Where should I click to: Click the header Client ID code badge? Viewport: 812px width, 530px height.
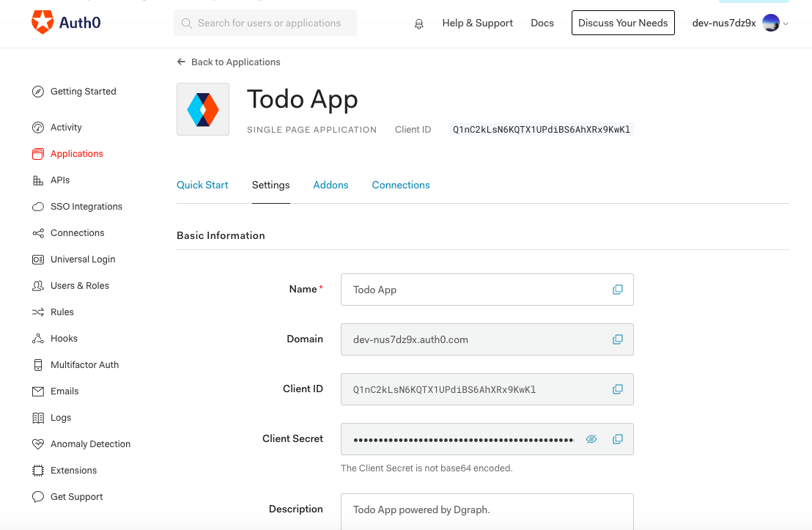(541, 130)
